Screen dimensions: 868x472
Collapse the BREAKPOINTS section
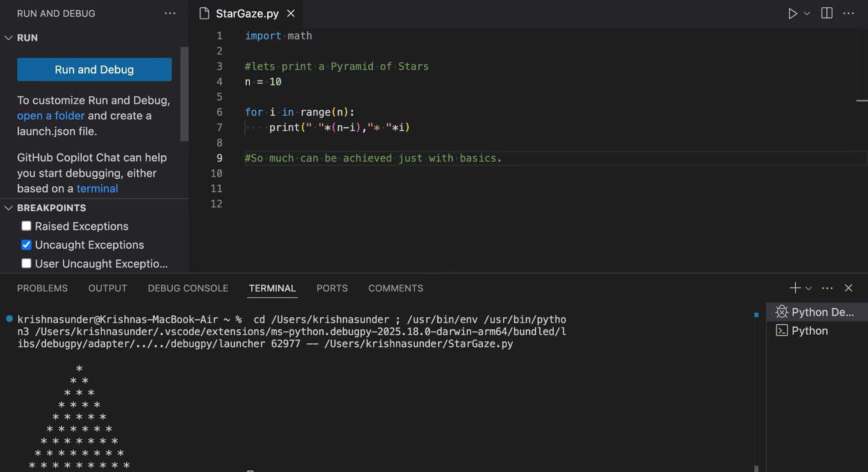click(8, 208)
